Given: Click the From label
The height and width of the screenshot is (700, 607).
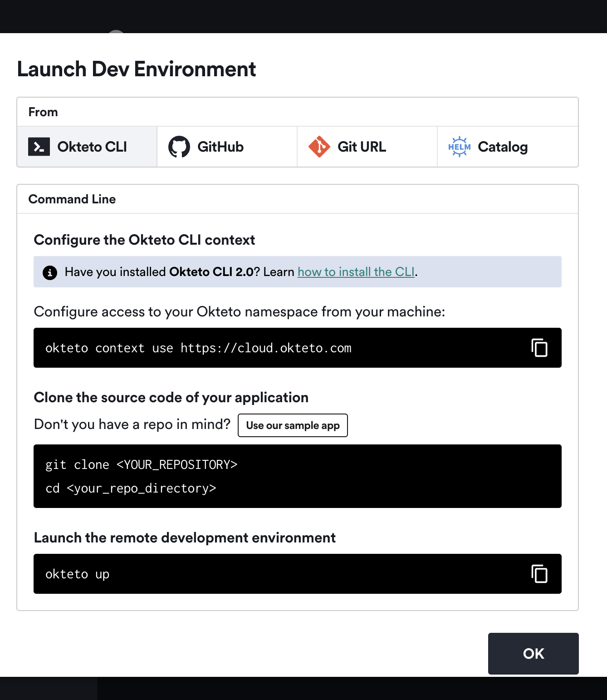Looking at the screenshot, I should pyautogui.click(x=43, y=112).
